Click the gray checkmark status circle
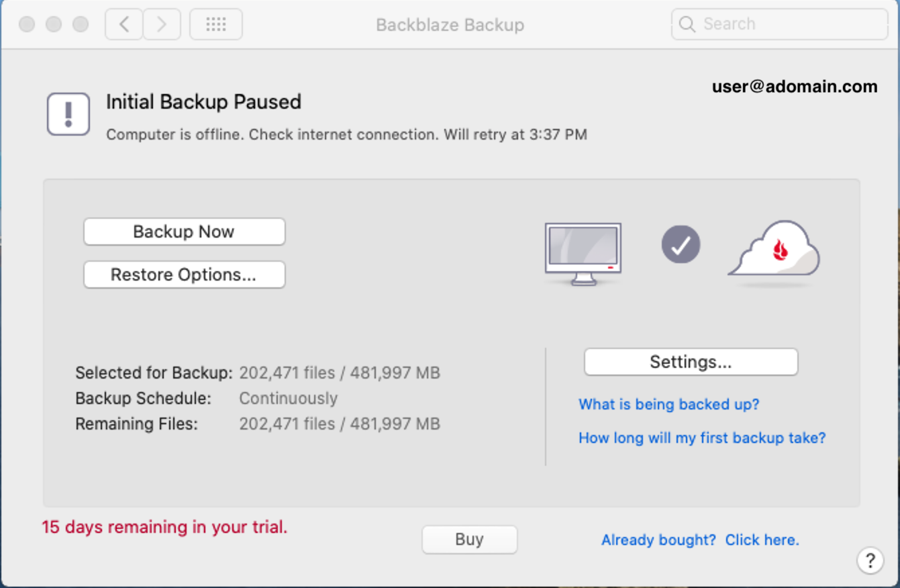The height and width of the screenshot is (588, 900). 681,245
